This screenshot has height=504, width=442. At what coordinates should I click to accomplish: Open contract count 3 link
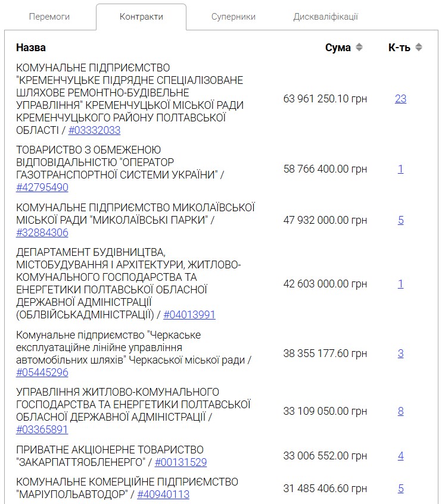[x=400, y=353]
